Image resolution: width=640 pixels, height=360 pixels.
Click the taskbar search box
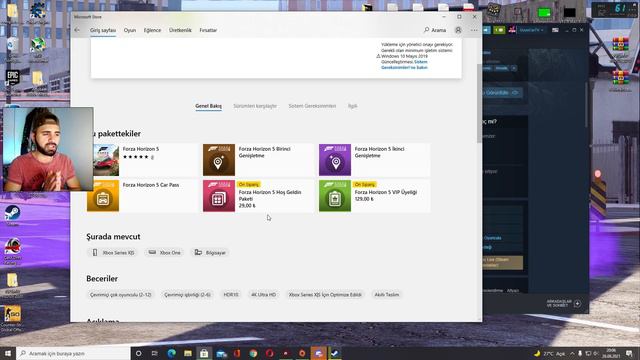click(x=73, y=353)
